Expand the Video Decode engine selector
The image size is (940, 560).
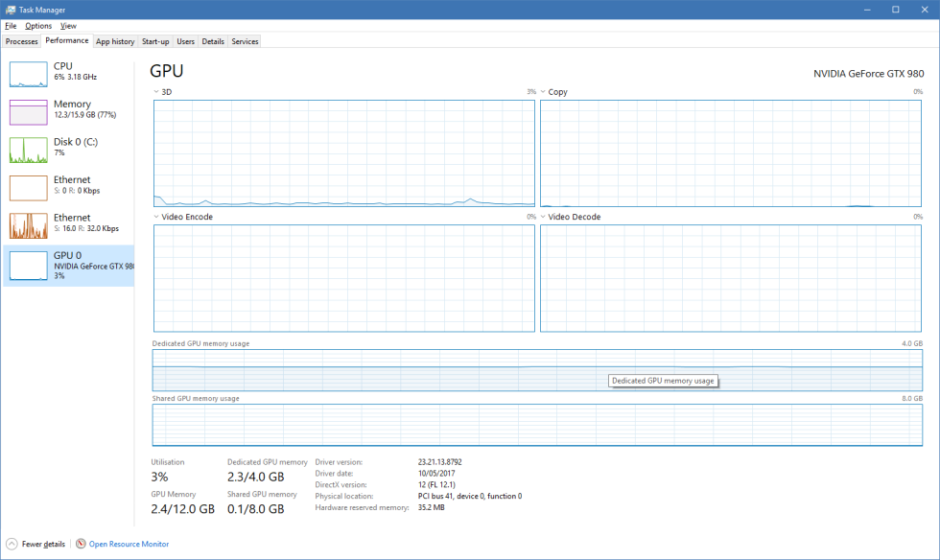click(544, 217)
